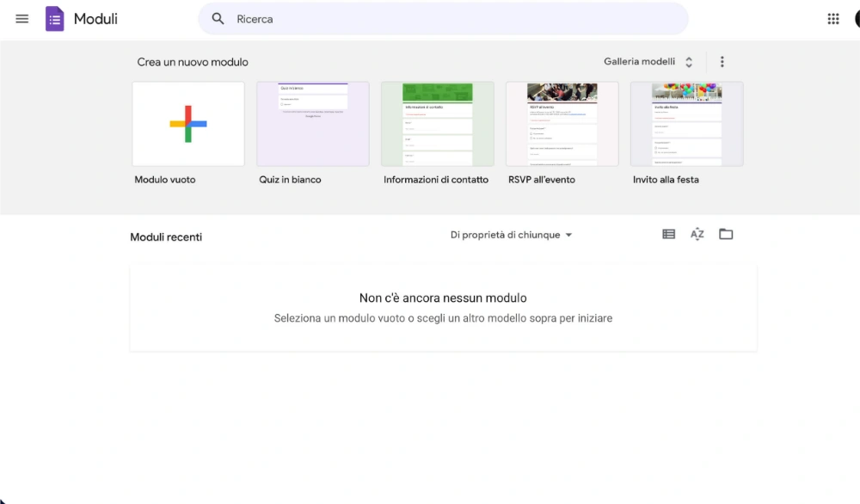Expand the Galleria modelli template gallery
The width and height of the screenshot is (860, 504).
(648, 62)
